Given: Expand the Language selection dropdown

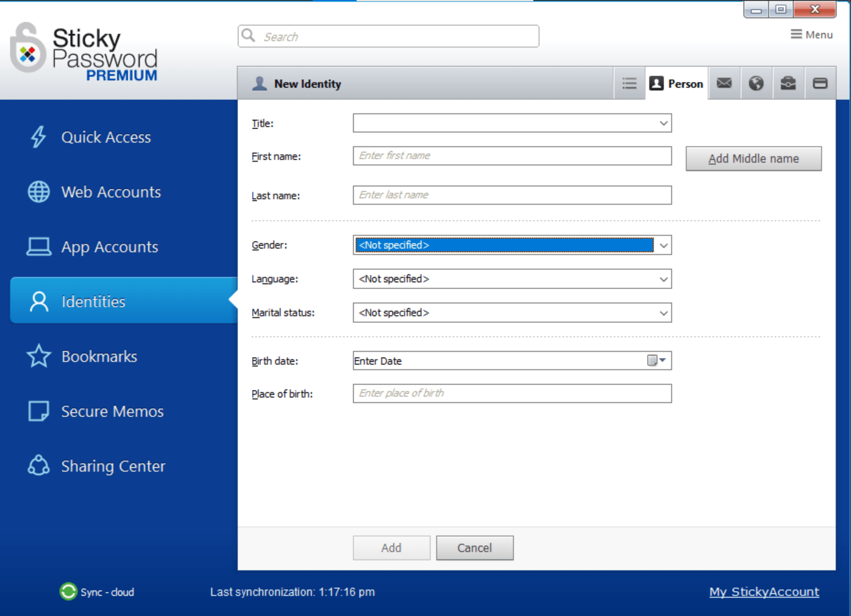Looking at the screenshot, I should (x=663, y=279).
